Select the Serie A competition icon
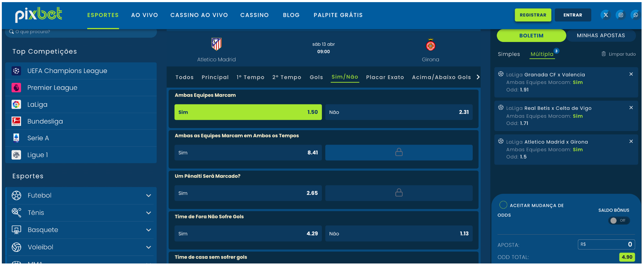The width and height of the screenshot is (644, 265). coord(16,138)
